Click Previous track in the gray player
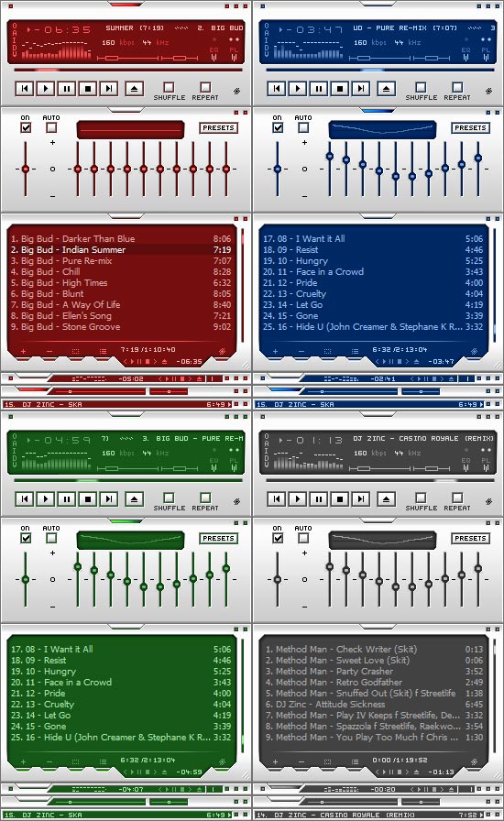This screenshot has width=504, height=821. (277, 499)
